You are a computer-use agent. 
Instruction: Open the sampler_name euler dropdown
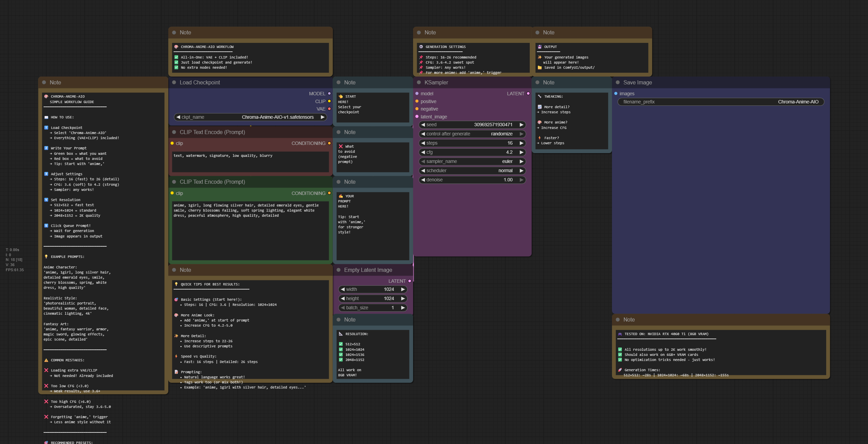coord(472,162)
